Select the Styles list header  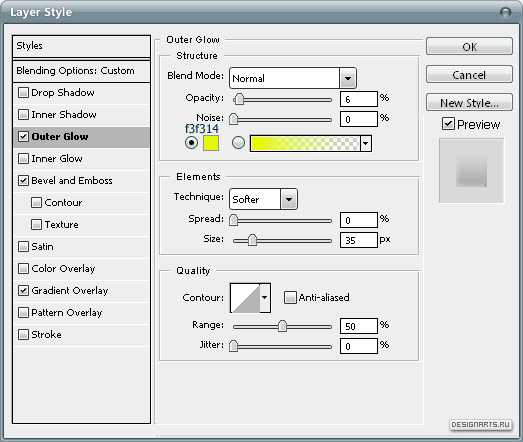(81, 46)
